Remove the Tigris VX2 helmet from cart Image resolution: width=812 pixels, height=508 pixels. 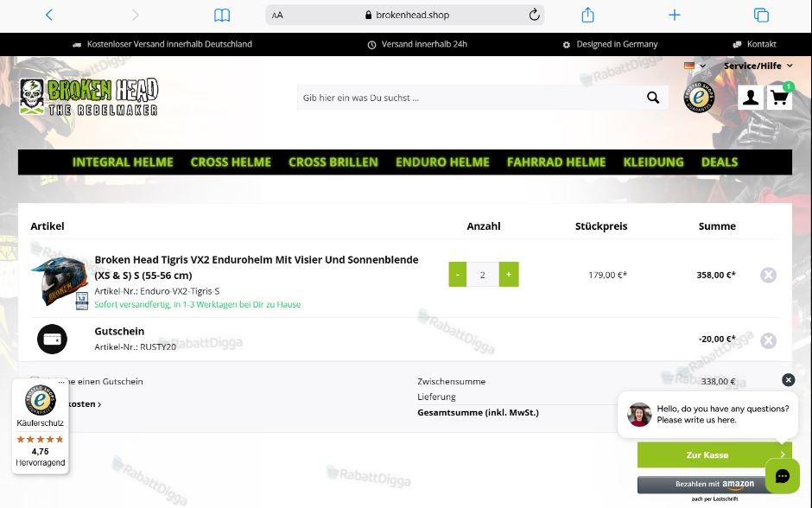click(x=768, y=275)
